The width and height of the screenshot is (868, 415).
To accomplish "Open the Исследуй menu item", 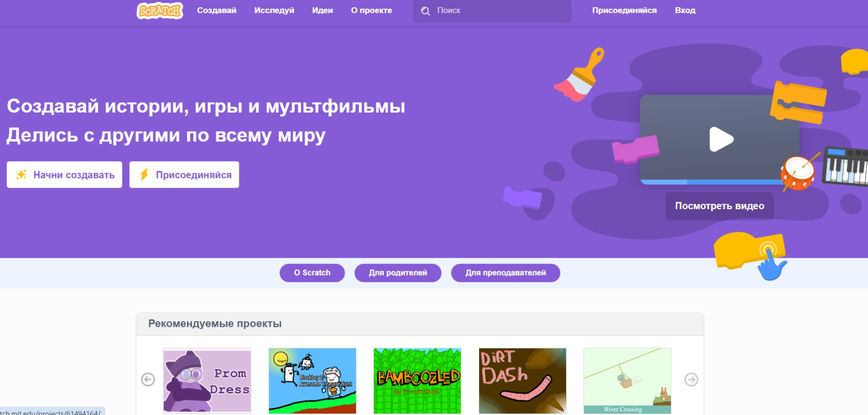I will click(274, 10).
